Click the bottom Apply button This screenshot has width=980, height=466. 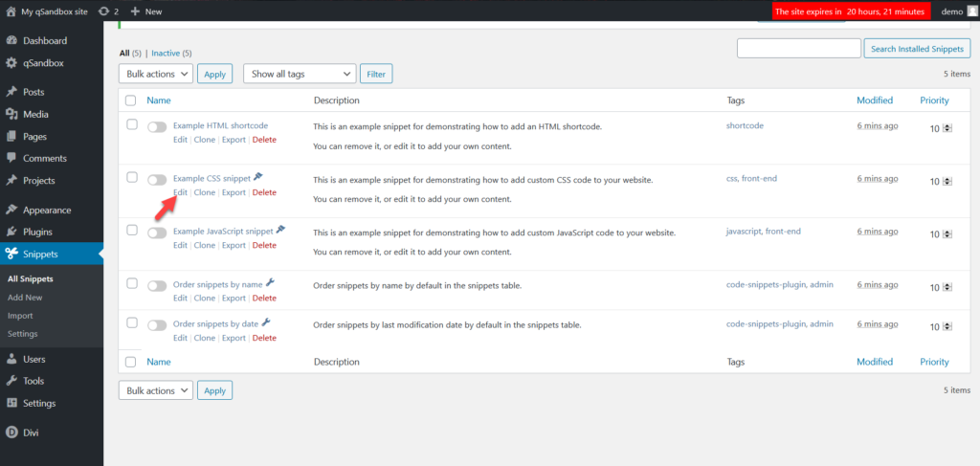coord(214,390)
